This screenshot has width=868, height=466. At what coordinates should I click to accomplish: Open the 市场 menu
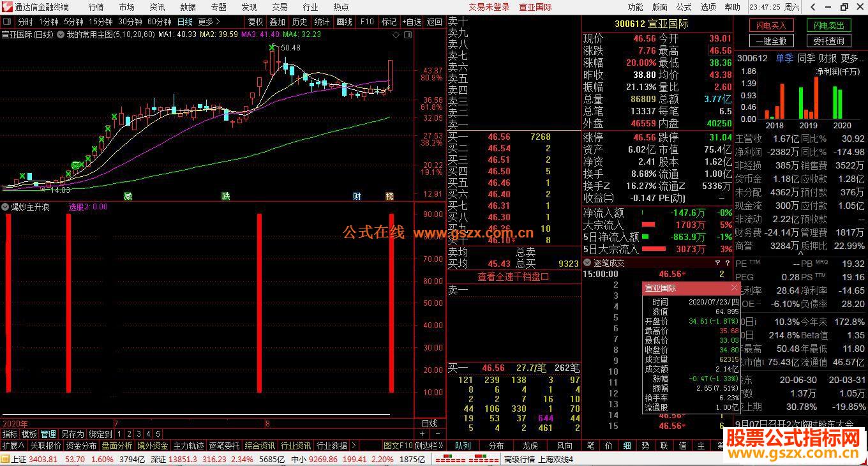click(126, 7)
